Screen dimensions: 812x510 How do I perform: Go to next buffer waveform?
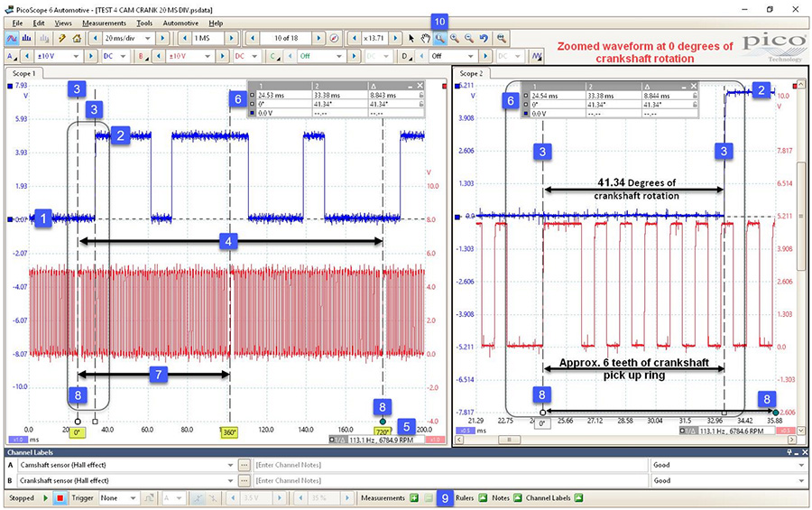click(319, 38)
